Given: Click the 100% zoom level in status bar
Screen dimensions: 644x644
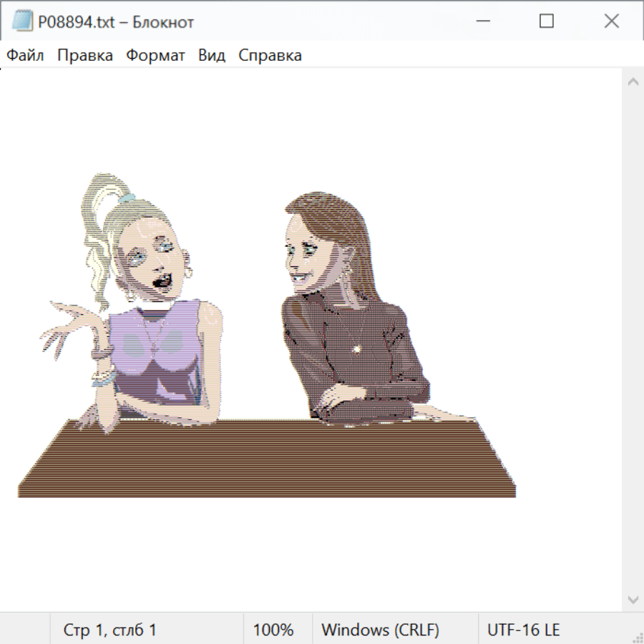Looking at the screenshot, I should [273, 630].
